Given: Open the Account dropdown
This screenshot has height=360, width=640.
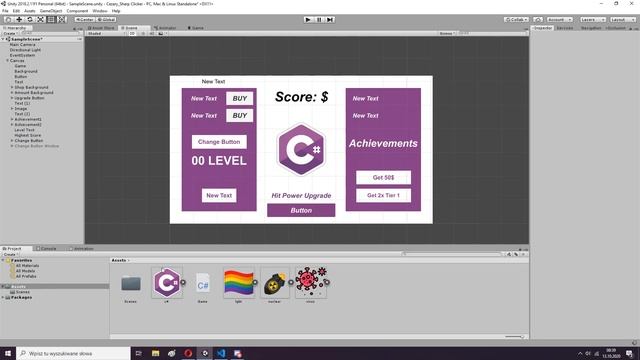Looking at the screenshot, I should click(x=560, y=20).
